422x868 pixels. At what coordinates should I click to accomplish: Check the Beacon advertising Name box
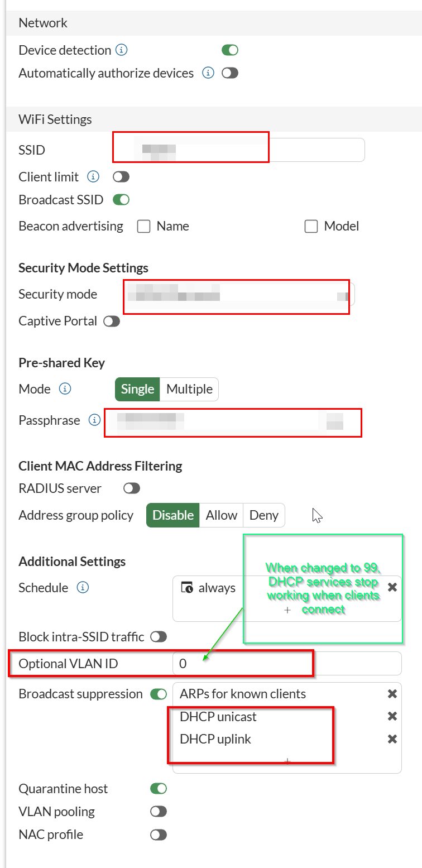(144, 226)
